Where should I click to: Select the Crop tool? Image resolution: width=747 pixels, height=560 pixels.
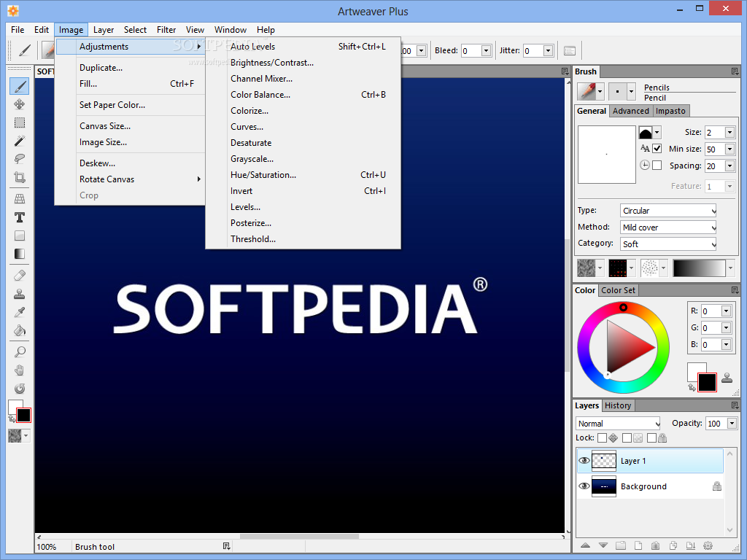[20, 177]
